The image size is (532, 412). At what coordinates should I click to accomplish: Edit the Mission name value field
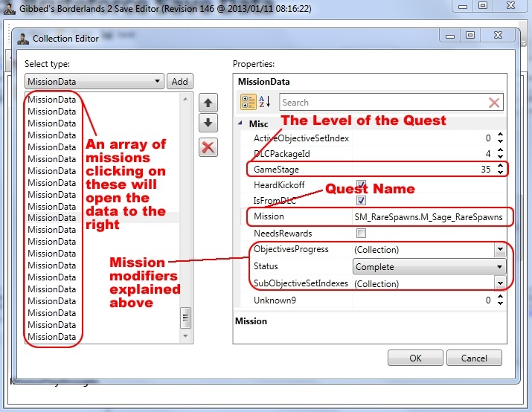click(429, 216)
